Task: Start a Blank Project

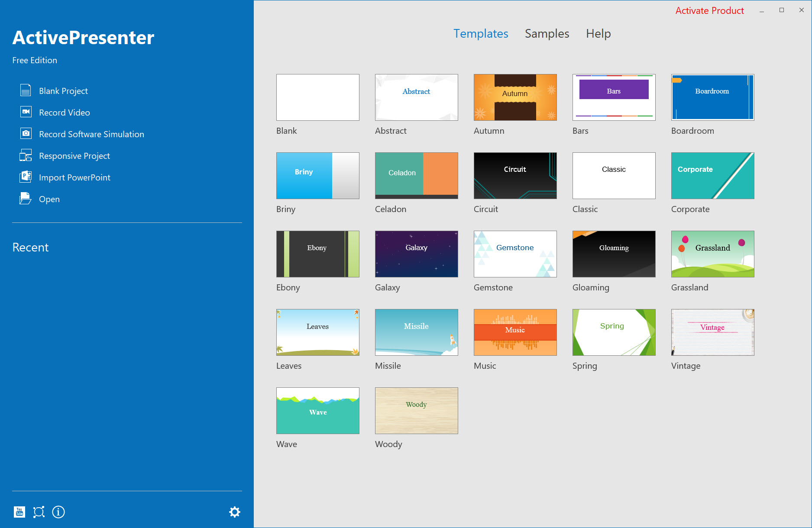Action: [x=63, y=91]
